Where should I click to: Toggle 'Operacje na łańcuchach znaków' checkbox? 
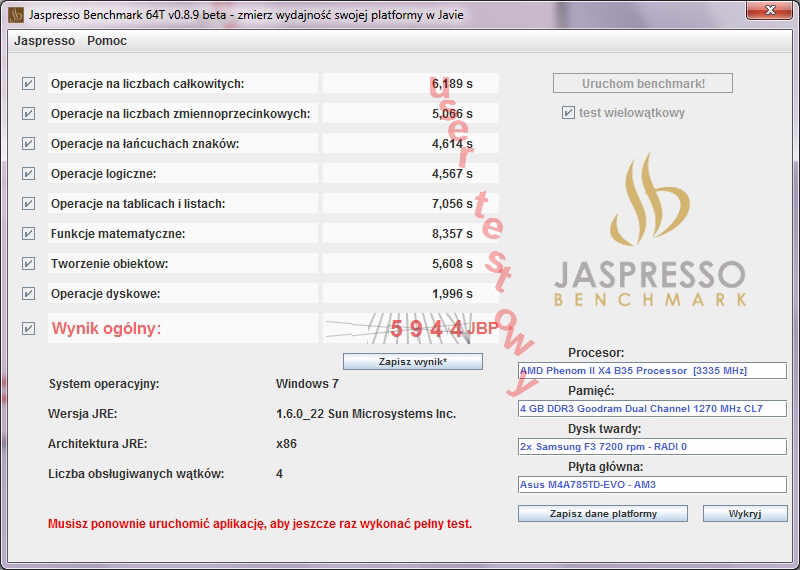29,143
